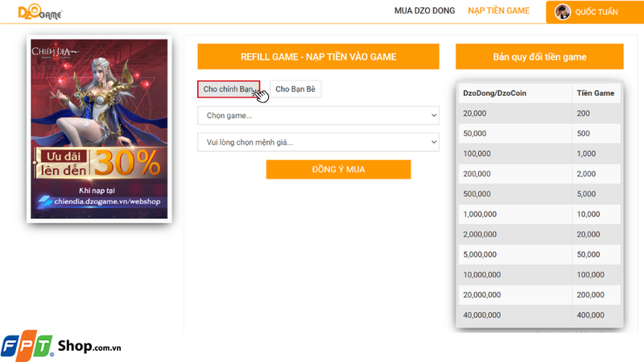Click the 50,000 Tiền Game cell

coord(597,254)
